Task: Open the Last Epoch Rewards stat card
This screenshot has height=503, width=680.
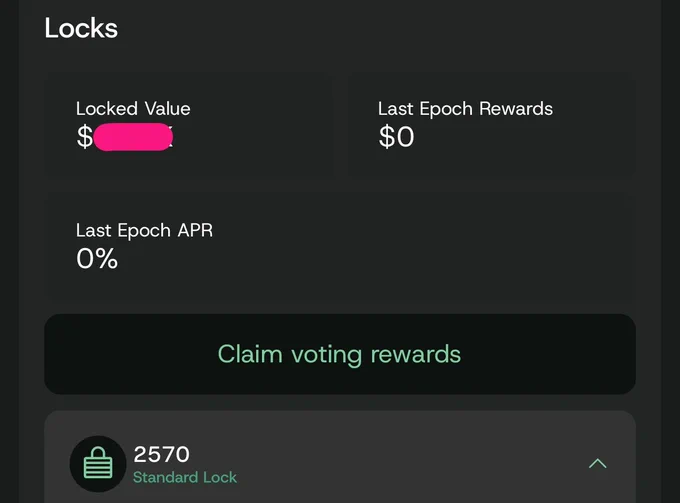Action: [491, 125]
